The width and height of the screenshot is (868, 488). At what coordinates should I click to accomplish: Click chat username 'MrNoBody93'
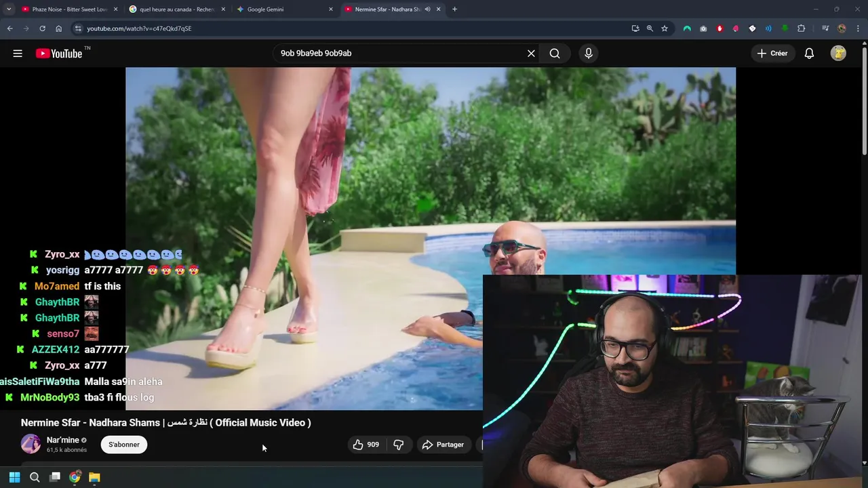[50, 397]
